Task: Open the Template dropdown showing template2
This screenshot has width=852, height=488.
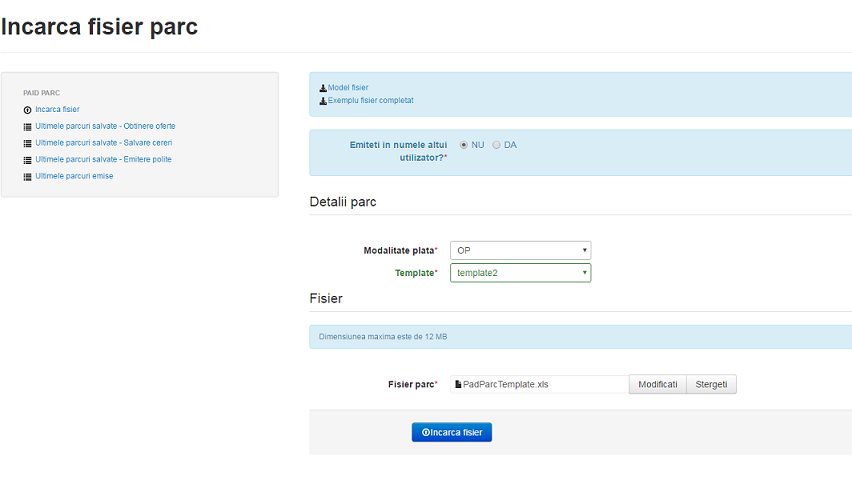Action: point(521,273)
